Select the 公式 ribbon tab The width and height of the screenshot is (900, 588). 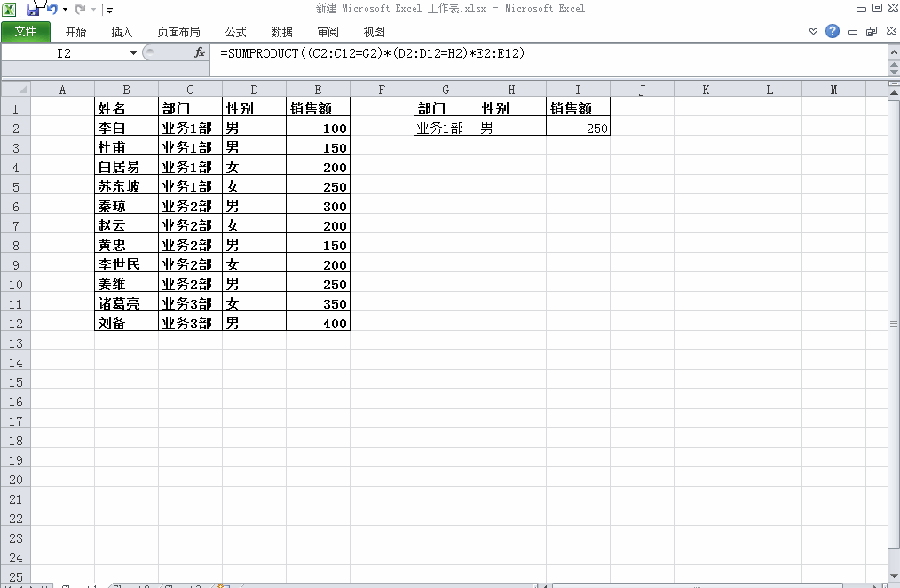(x=235, y=31)
